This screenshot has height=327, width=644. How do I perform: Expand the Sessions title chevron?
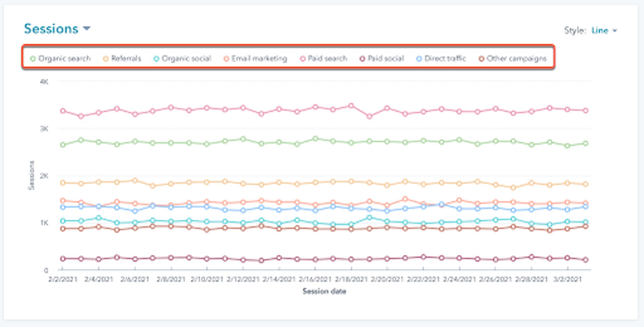pyautogui.click(x=87, y=29)
